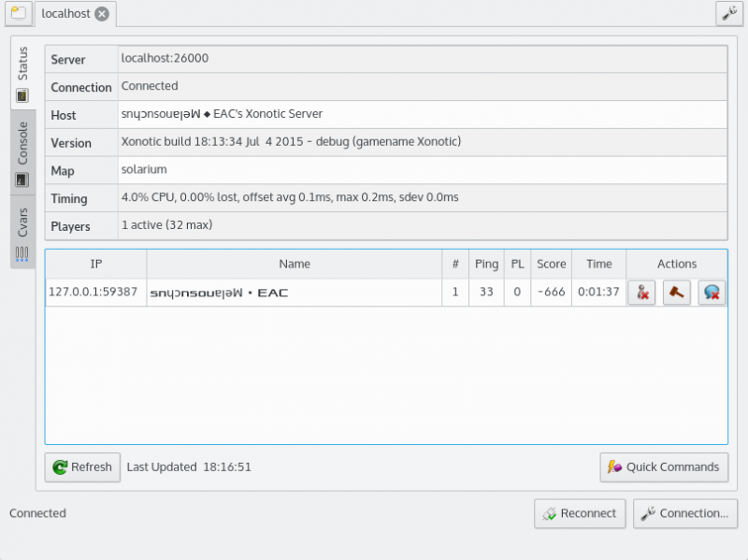Sort the player list by IP column

click(96, 264)
